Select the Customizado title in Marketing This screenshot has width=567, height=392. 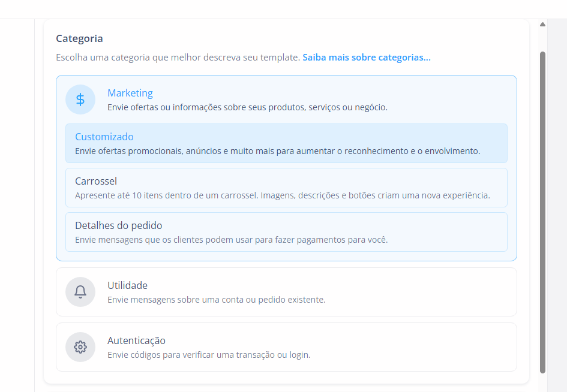point(104,137)
